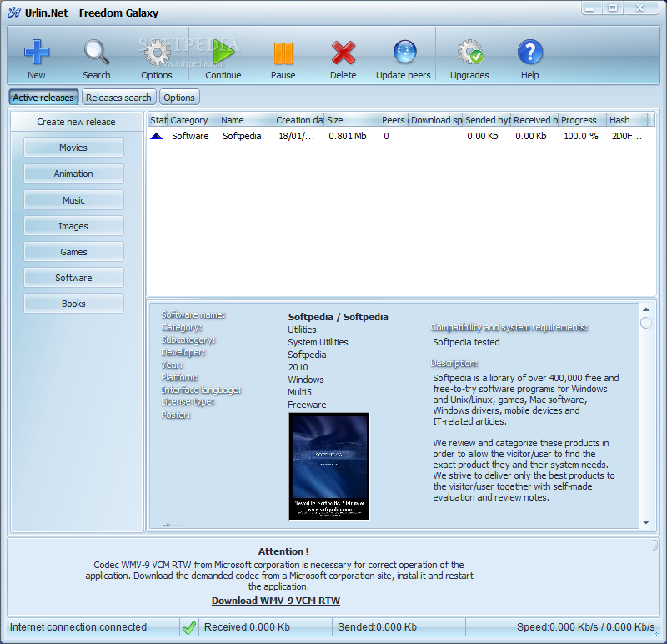Image resolution: width=667 pixels, height=644 pixels.
Task: Click the Received:0.000 Kb status entry
Action: pos(247,627)
